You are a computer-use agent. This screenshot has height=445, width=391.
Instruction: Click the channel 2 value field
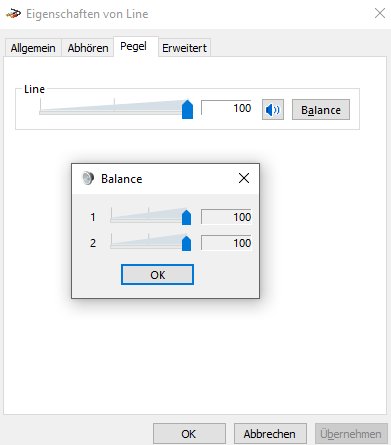pos(226,243)
